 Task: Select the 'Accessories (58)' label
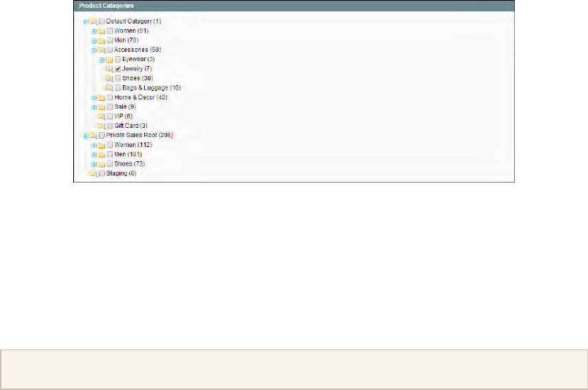point(138,50)
